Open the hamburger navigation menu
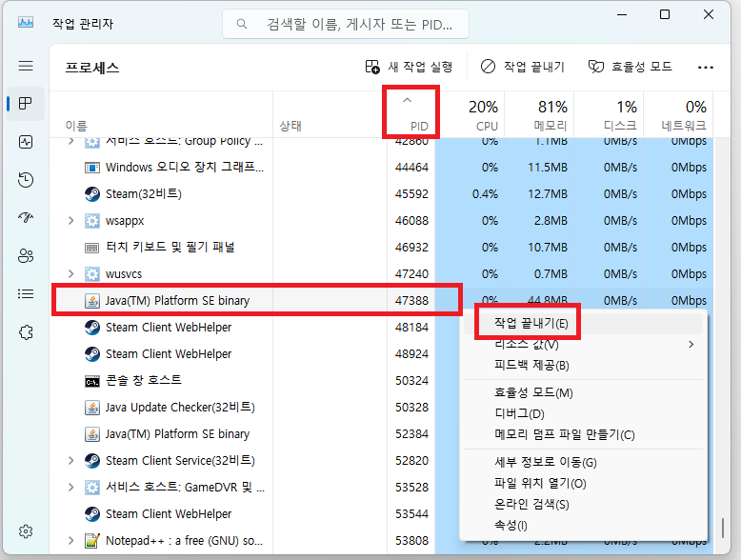741x560 pixels. coord(26,66)
